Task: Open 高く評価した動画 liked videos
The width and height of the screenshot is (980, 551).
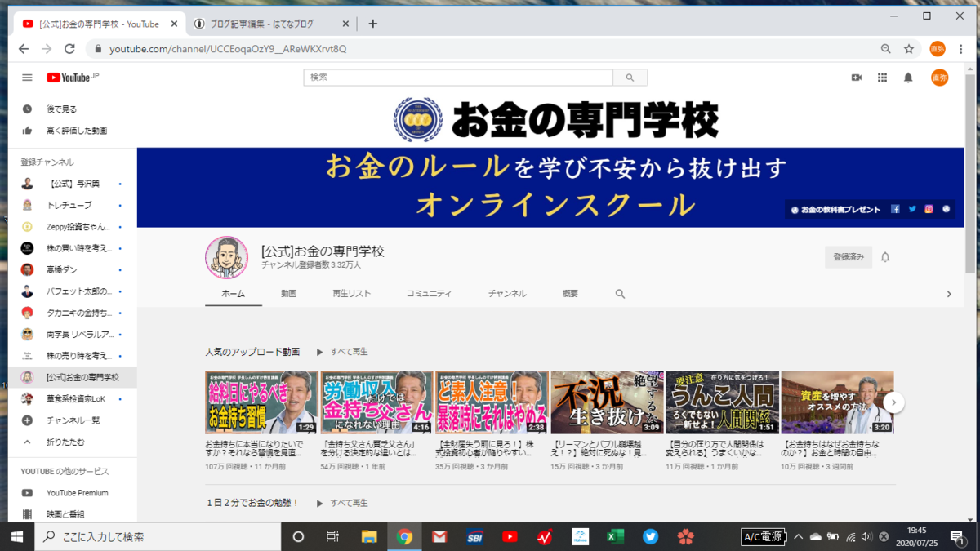Action: click(78, 131)
